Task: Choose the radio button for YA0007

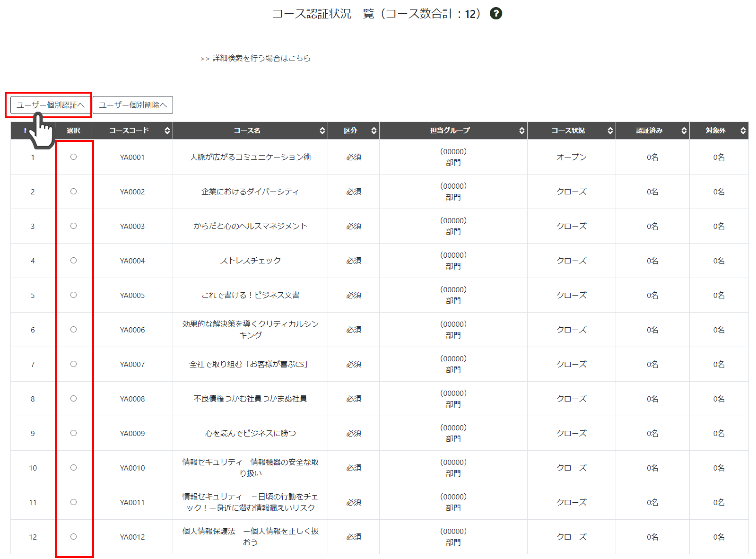Action: tap(73, 364)
